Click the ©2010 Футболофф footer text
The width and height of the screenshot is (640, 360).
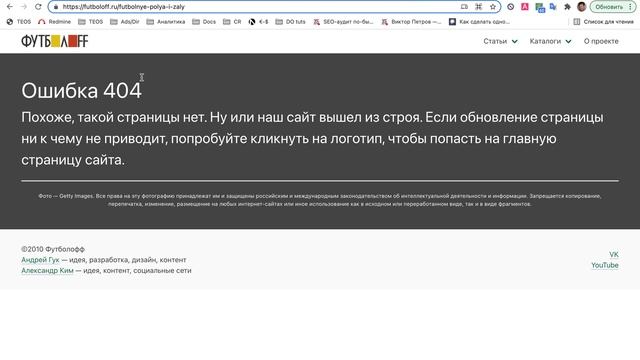tap(53, 249)
